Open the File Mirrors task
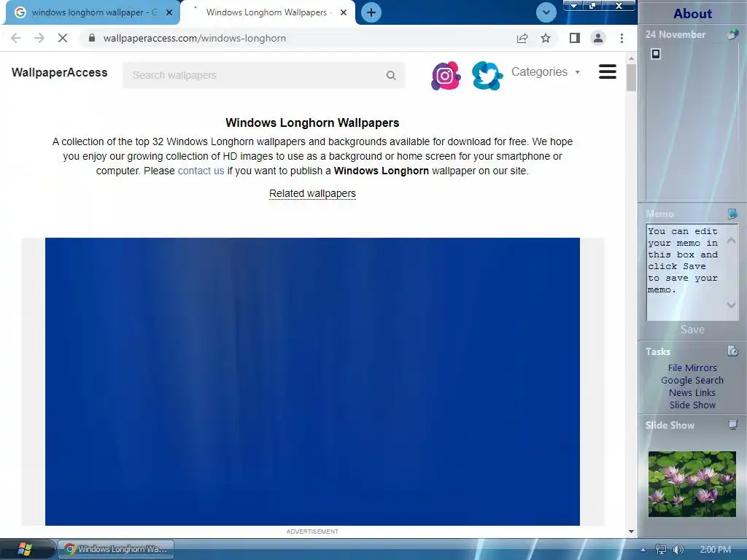Viewport: 747px width, 560px height. 692,367
